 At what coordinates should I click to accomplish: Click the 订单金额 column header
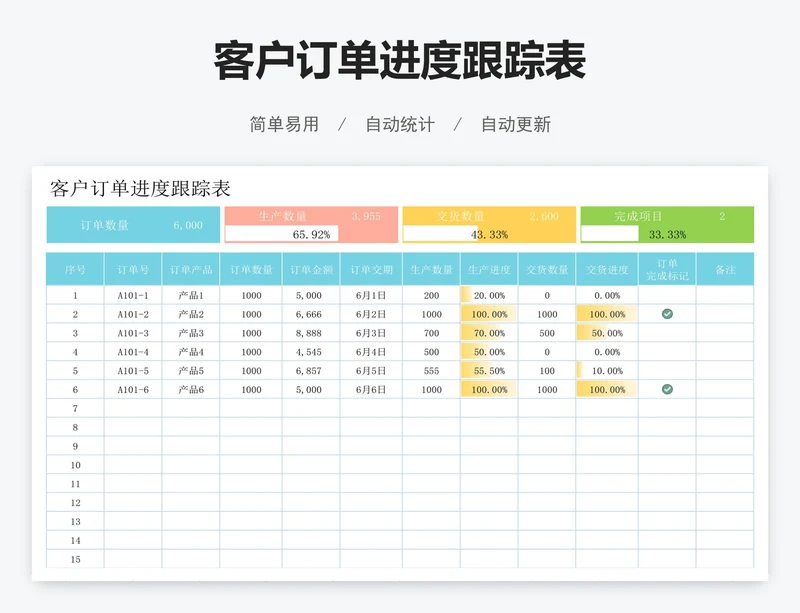(311, 269)
